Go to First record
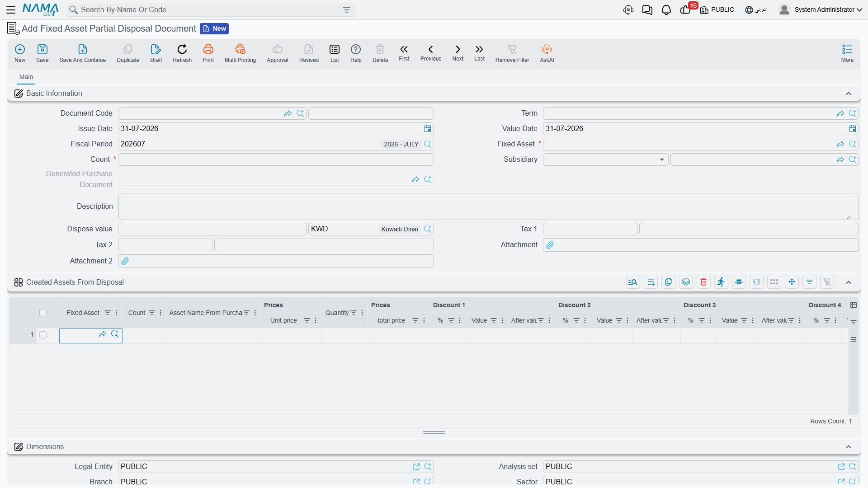The width and height of the screenshot is (868, 488). pos(404,53)
